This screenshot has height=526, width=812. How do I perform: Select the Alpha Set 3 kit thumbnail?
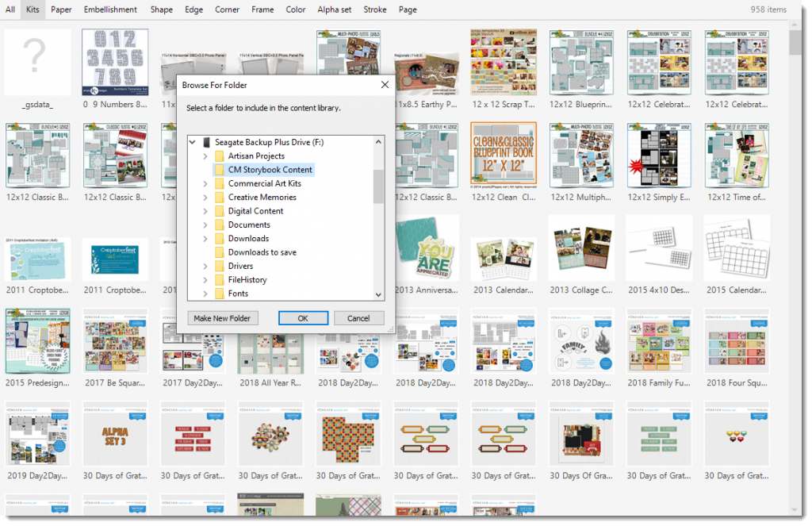pos(115,434)
